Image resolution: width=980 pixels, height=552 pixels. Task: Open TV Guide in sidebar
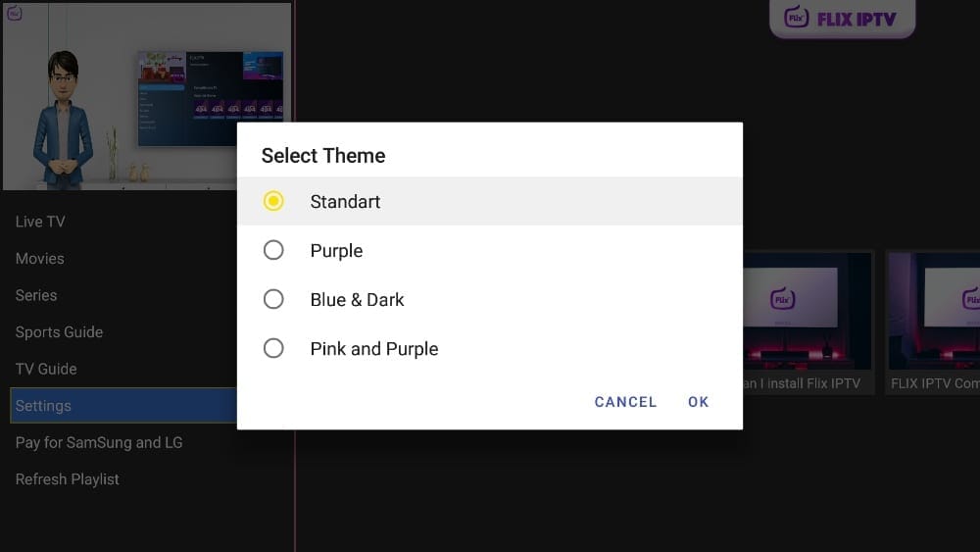point(46,369)
